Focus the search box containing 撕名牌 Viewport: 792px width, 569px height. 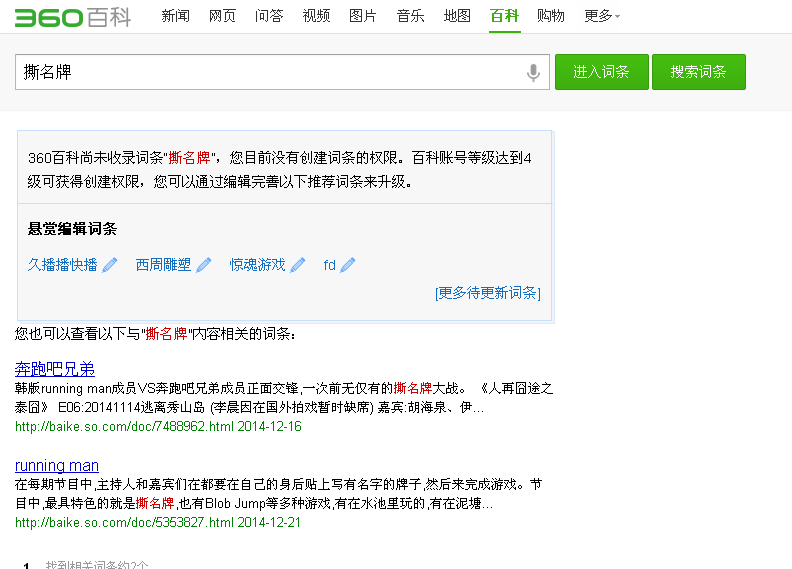pyautogui.click(x=282, y=72)
